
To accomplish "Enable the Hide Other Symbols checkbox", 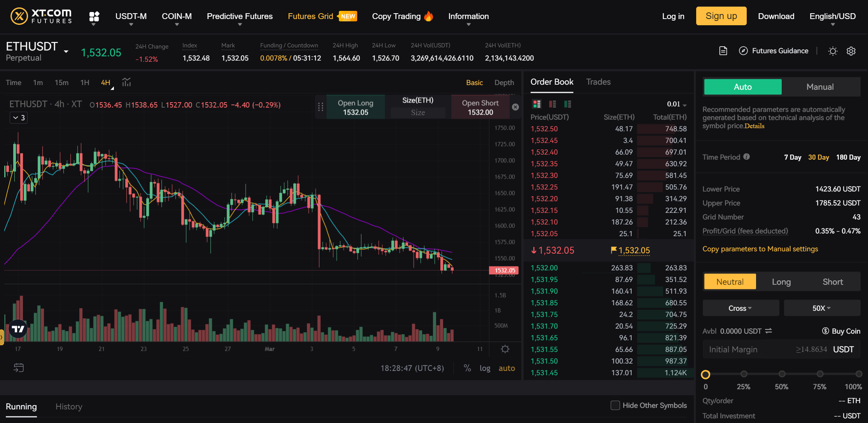I will pyautogui.click(x=615, y=405).
